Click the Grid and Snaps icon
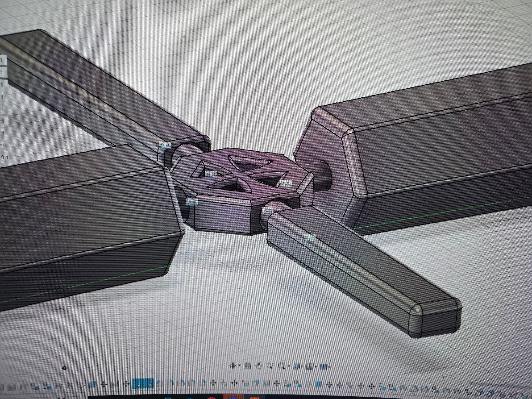The image size is (532, 399). [310, 367]
